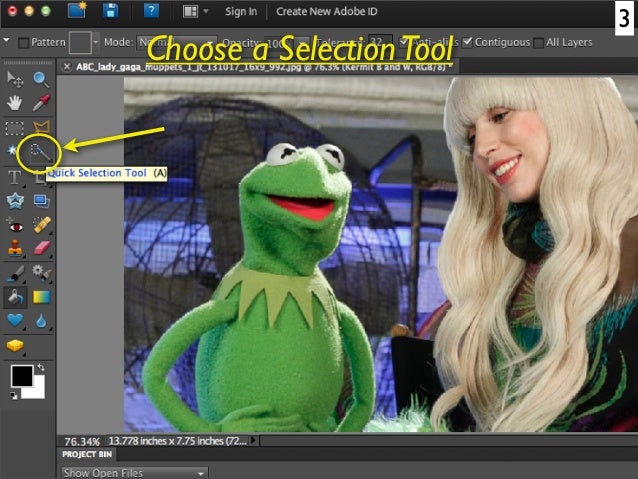Image resolution: width=638 pixels, height=479 pixels.
Task: Click the Sign In link
Action: click(x=241, y=11)
